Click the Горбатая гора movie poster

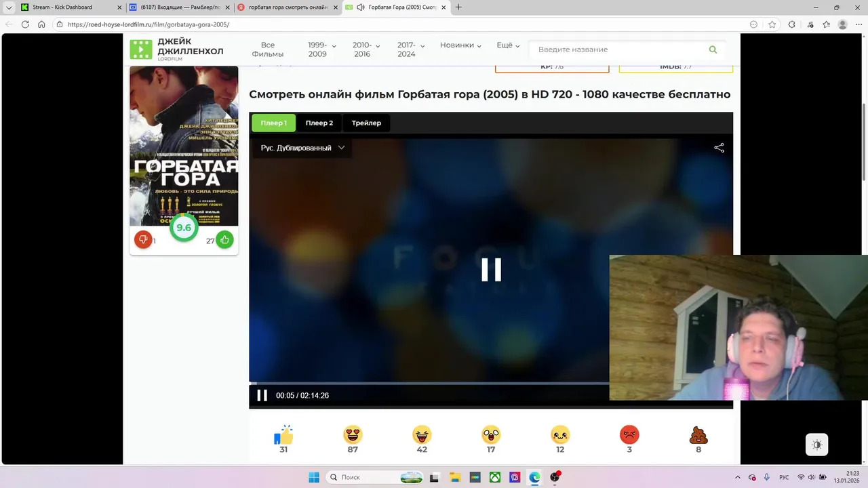(184, 146)
